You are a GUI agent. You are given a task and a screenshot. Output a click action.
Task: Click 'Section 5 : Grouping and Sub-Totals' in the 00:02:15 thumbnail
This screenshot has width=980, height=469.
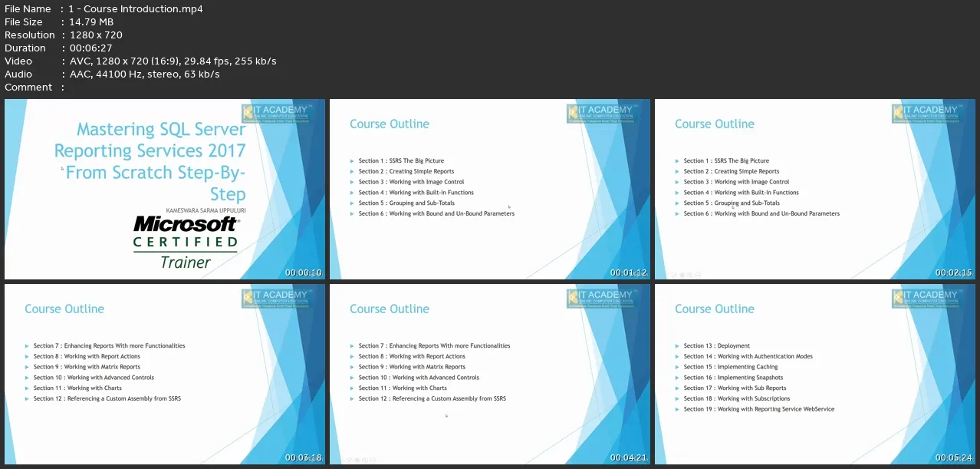732,203
